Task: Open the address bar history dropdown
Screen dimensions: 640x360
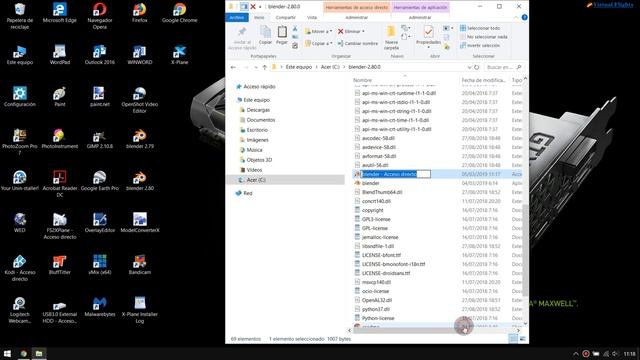Action: click(469, 67)
